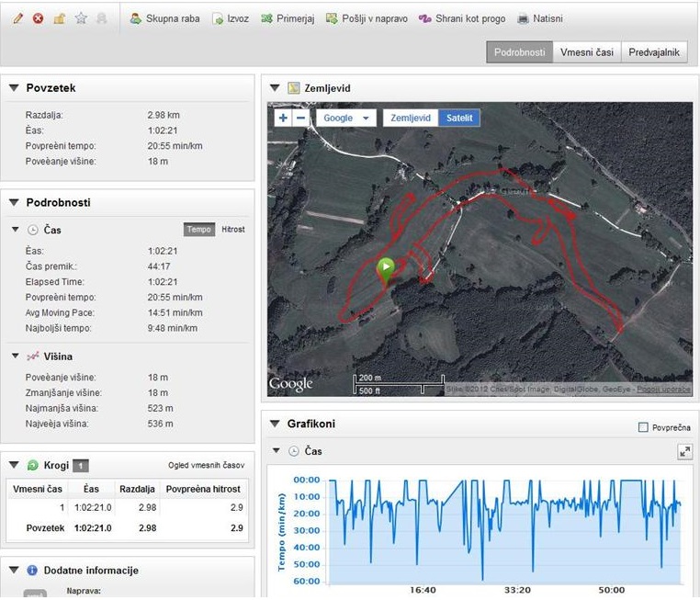The image size is (700, 600).
Task: Expand the Čas chart to fullscreen
Action: click(x=684, y=452)
